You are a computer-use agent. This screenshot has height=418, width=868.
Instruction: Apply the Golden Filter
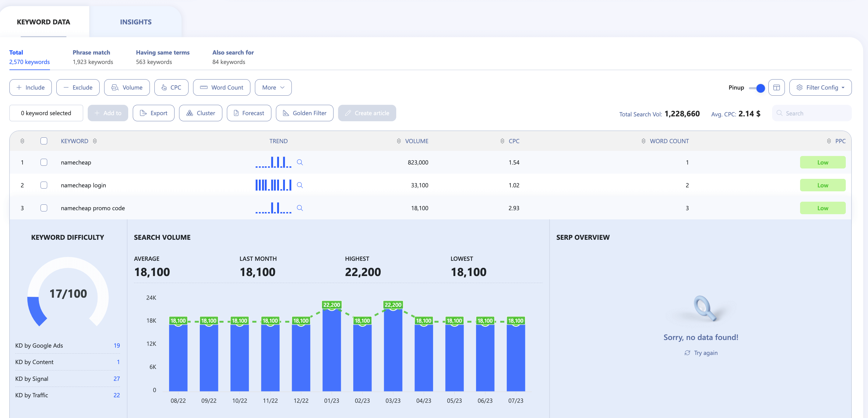(x=305, y=113)
